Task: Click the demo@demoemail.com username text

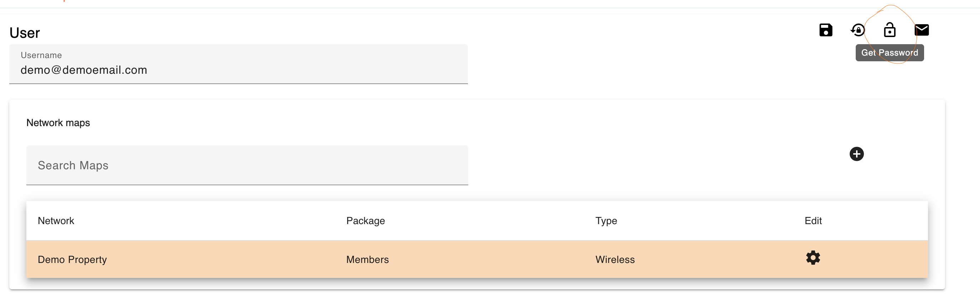Action: [84, 70]
